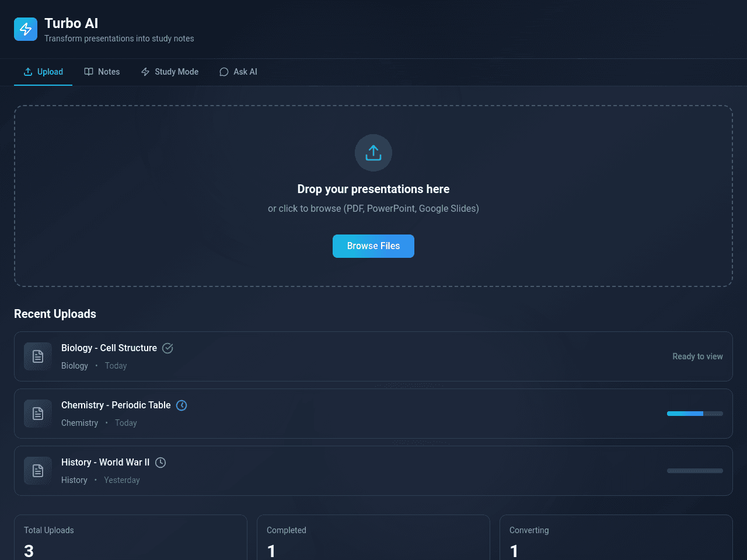Click the Converting stat card
This screenshot has width=747, height=560.
point(616,537)
